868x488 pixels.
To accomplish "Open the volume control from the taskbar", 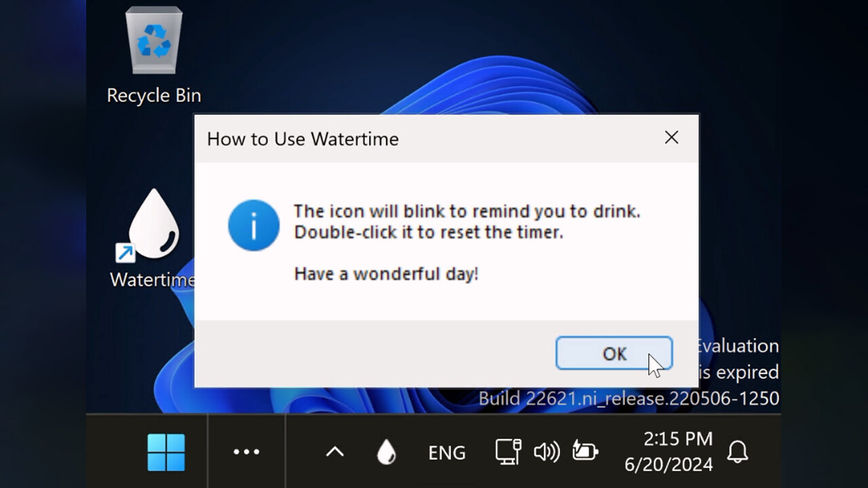I will (x=547, y=451).
